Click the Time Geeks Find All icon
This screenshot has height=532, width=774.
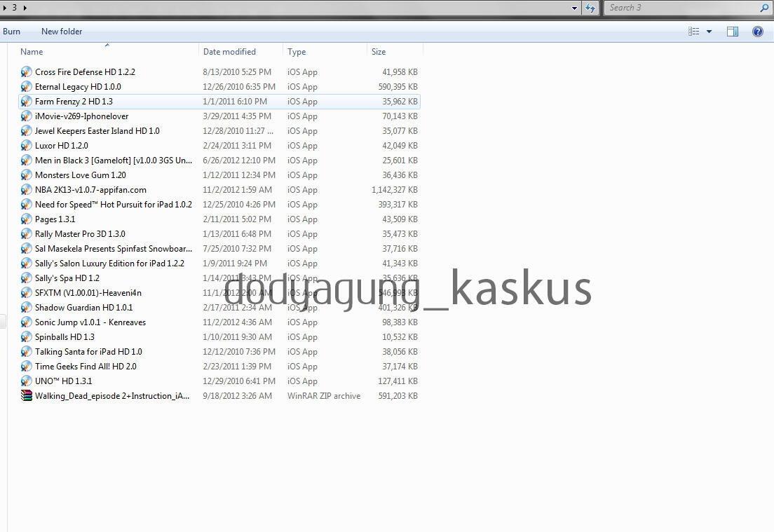(x=26, y=367)
